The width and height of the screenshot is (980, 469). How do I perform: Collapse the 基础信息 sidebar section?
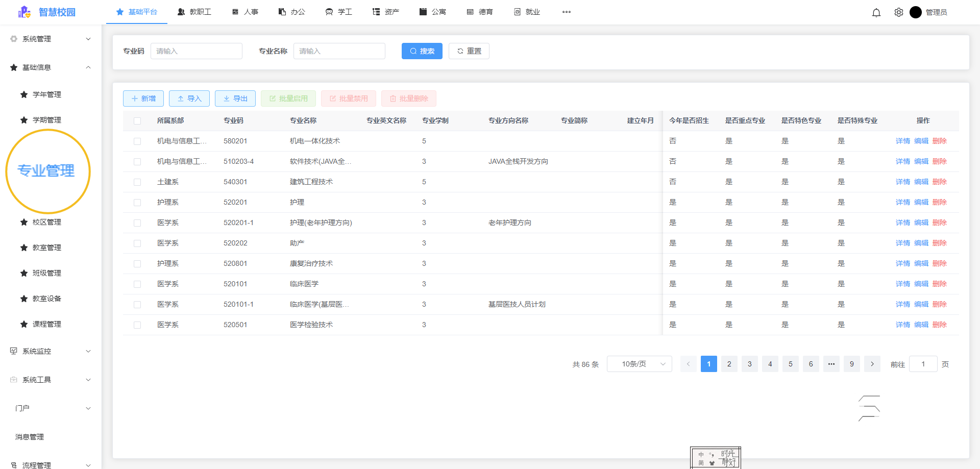click(x=88, y=67)
